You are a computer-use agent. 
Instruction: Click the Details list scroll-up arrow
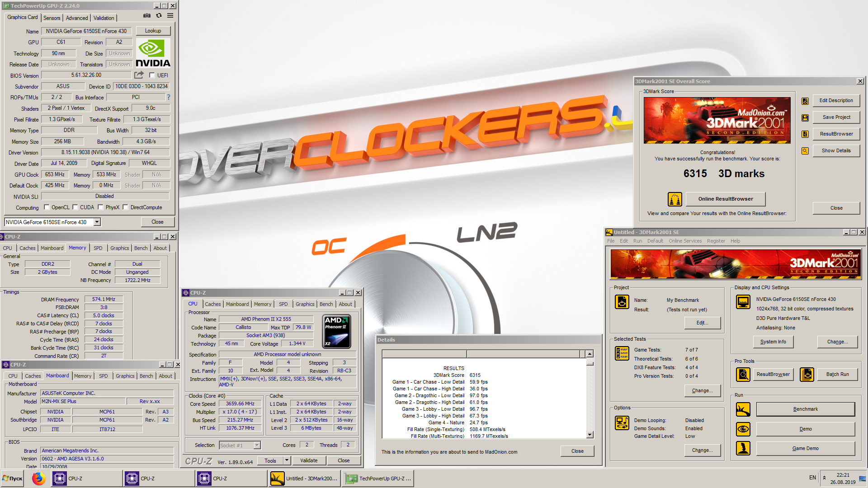(x=590, y=354)
